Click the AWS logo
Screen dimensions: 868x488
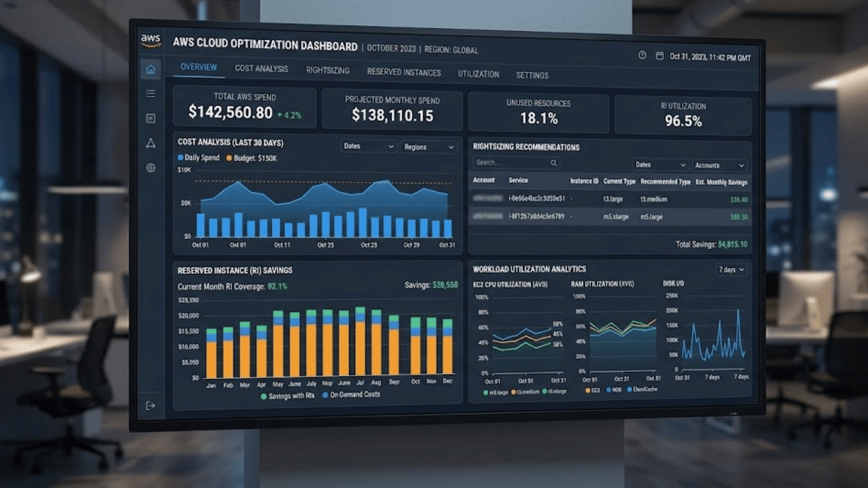pyautogui.click(x=151, y=41)
